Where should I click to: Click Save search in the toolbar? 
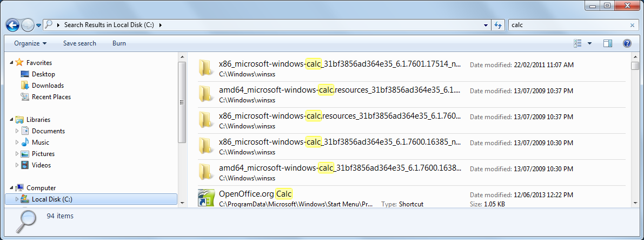pos(79,43)
